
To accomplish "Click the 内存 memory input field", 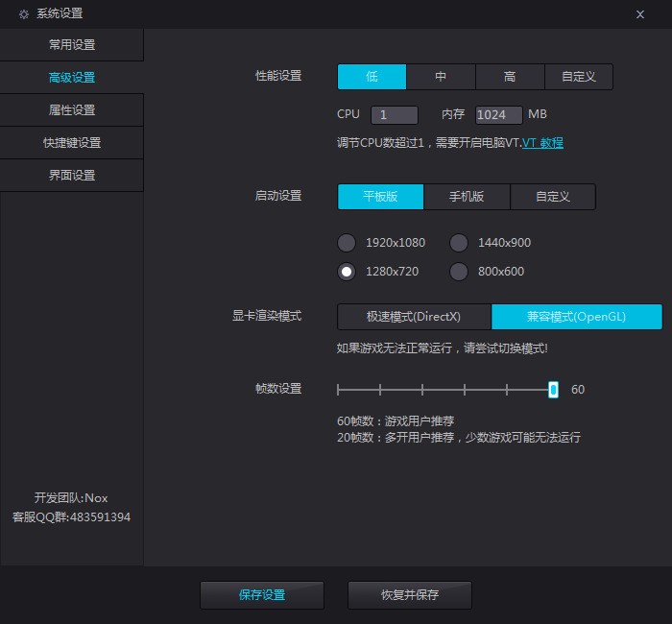I will tap(498, 115).
